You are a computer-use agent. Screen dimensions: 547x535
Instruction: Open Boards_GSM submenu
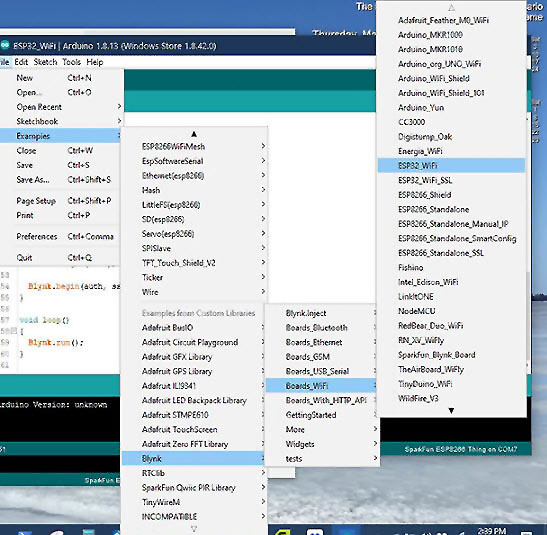[322, 357]
